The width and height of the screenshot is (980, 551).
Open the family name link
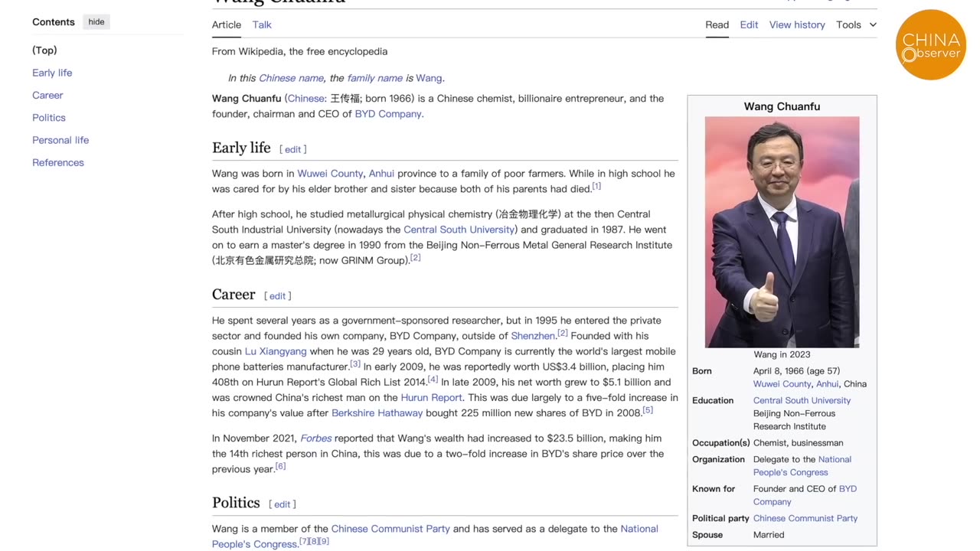click(x=374, y=78)
